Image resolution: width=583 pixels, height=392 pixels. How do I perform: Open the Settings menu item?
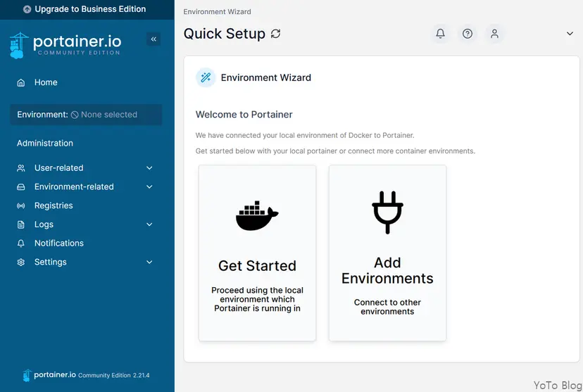[x=85, y=263]
